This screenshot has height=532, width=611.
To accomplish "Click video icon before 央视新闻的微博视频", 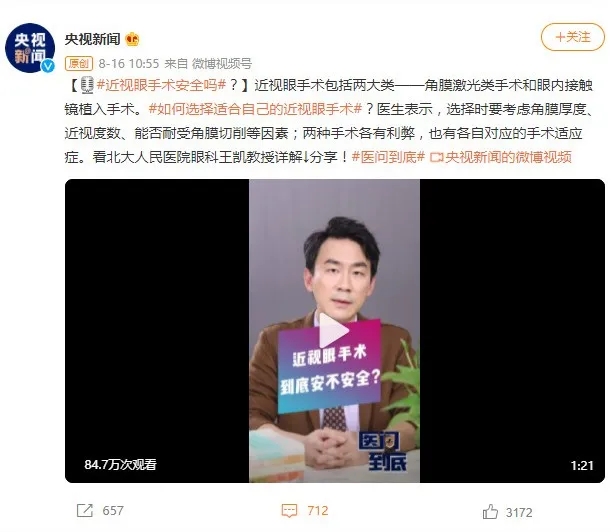I will click(436, 157).
